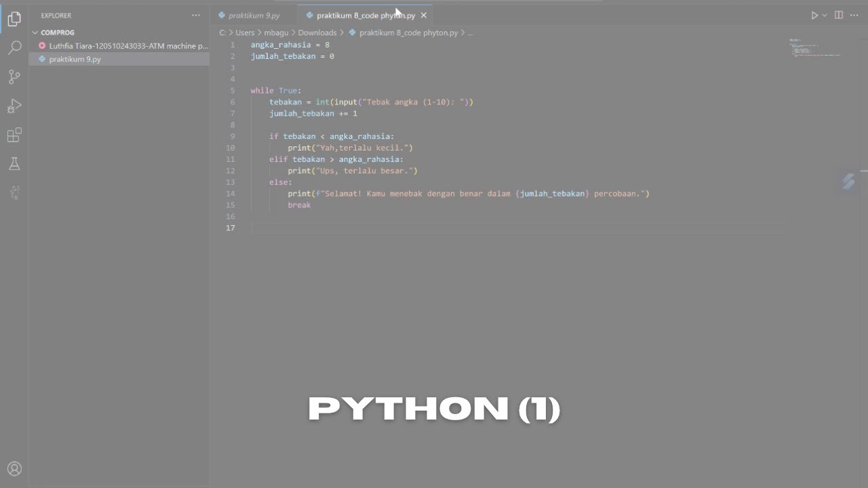Open the Accounts menu in the activity bar
The width and height of the screenshot is (868, 488).
[x=14, y=469]
